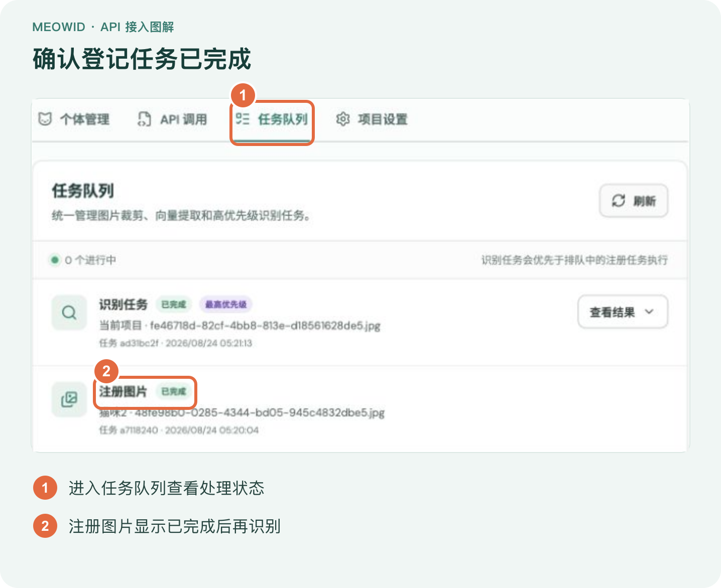Click the header MEOWID · API 接入图解
This screenshot has width=721, height=588.
(103, 27)
